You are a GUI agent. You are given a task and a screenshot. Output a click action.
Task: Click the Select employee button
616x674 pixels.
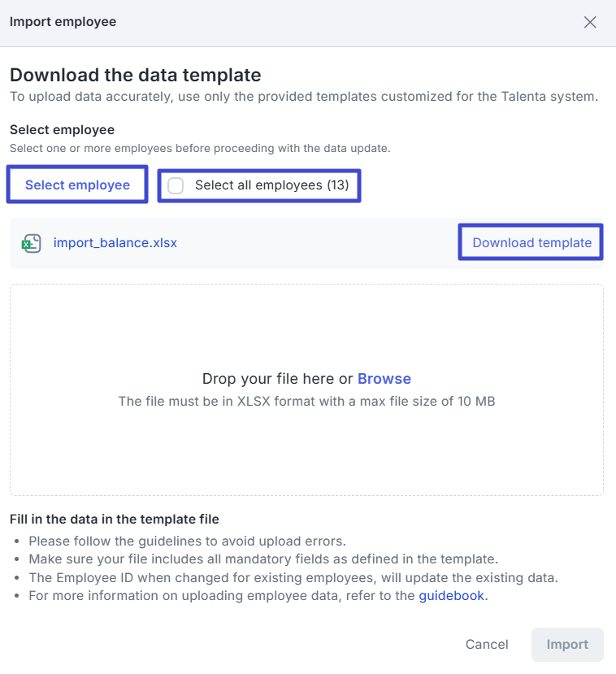(77, 185)
